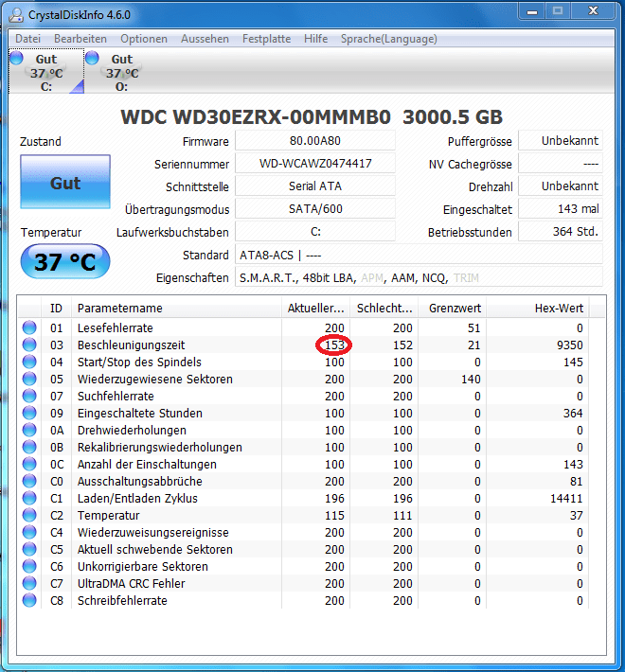Click status icon of Unkorrigierbare Sektoren
Image resolution: width=625 pixels, height=672 pixels.
[29, 567]
